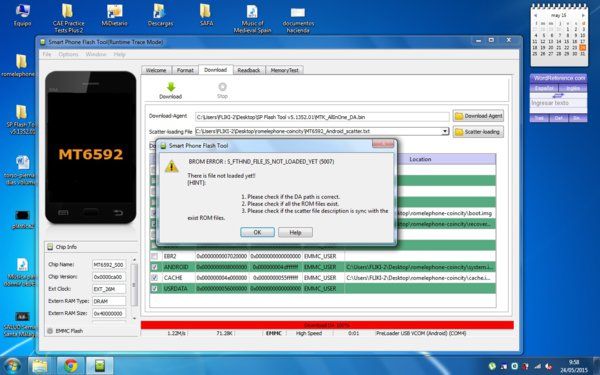Click the Download Agent browse button

(x=478, y=116)
